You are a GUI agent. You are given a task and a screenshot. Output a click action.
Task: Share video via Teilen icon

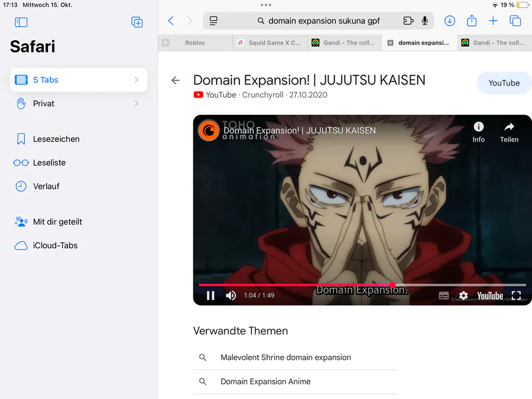pos(509,132)
